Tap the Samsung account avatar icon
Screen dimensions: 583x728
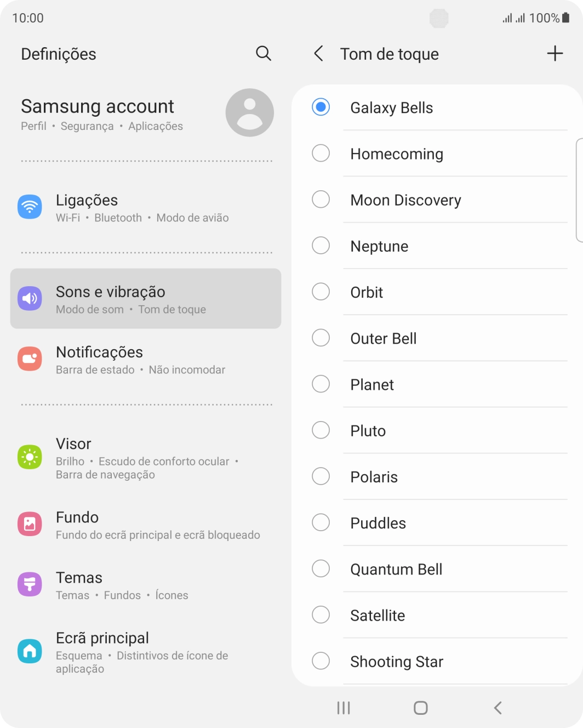[250, 112]
